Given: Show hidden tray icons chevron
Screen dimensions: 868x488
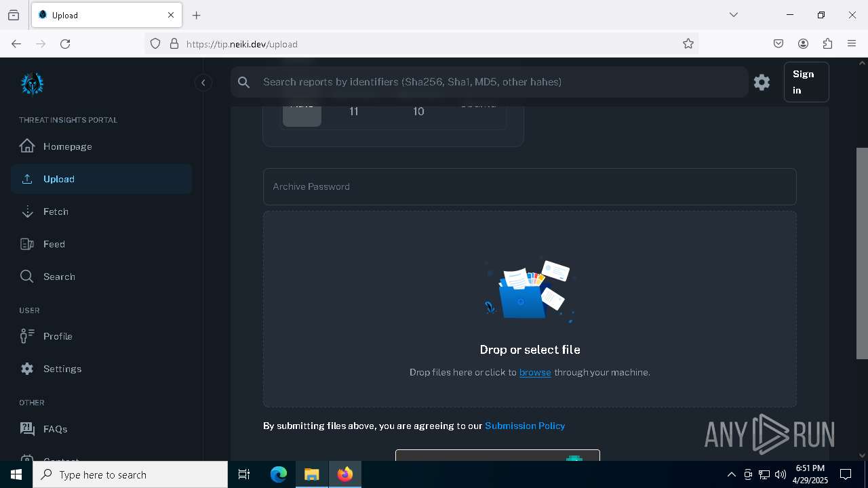Looking at the screenshot, I should tap(731, 474).
